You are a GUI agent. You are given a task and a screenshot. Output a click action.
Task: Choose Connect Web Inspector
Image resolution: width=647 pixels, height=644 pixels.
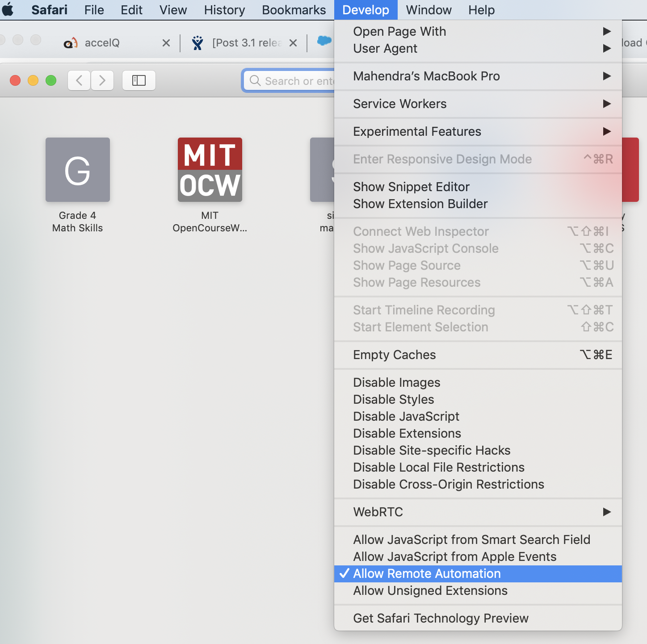pos(478,231)
